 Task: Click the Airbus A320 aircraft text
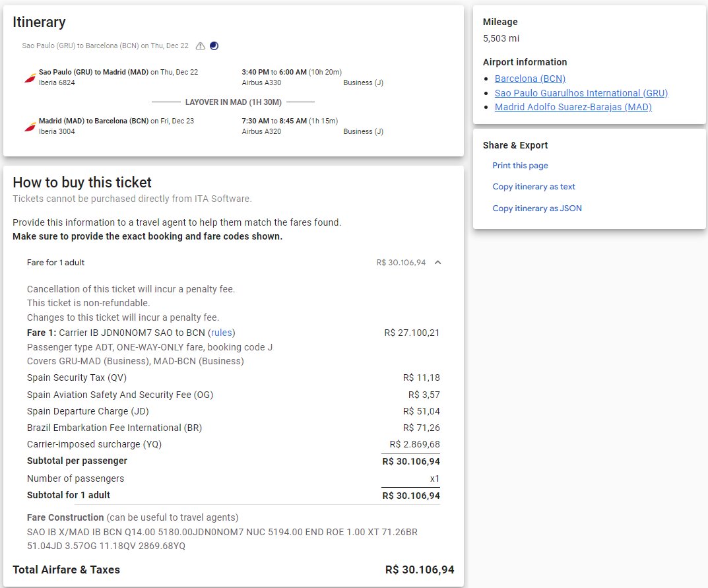(261, 131)
